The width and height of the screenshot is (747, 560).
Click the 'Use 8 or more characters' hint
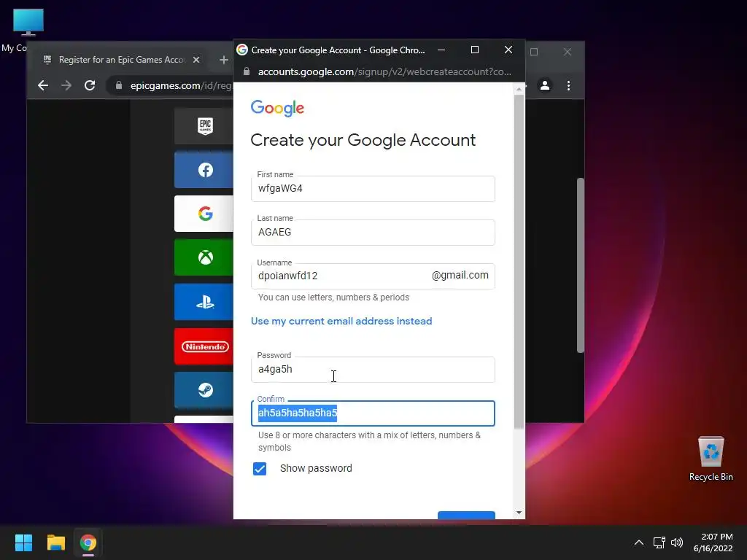point(369,441)
